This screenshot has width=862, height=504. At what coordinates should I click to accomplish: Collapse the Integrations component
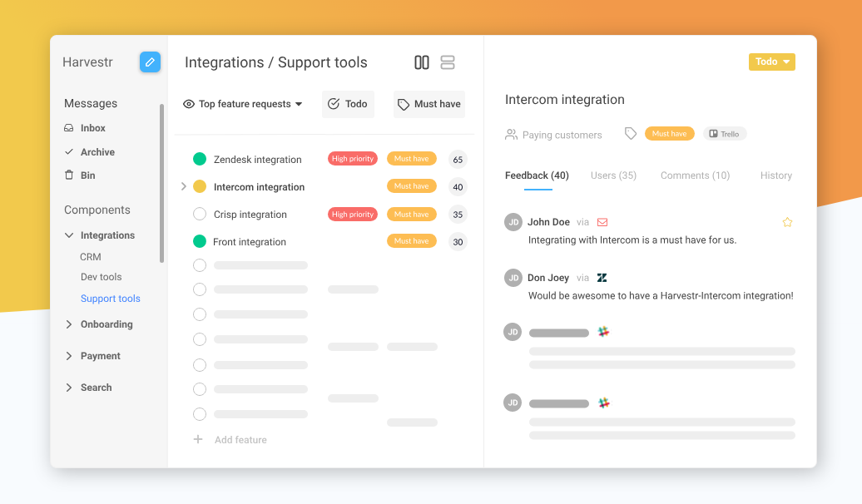point(69,235)
